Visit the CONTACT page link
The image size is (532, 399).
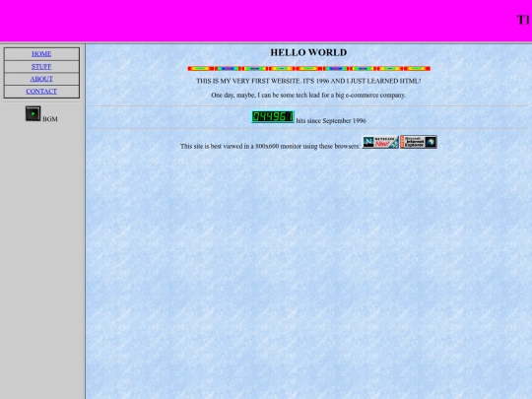point(41,92)
